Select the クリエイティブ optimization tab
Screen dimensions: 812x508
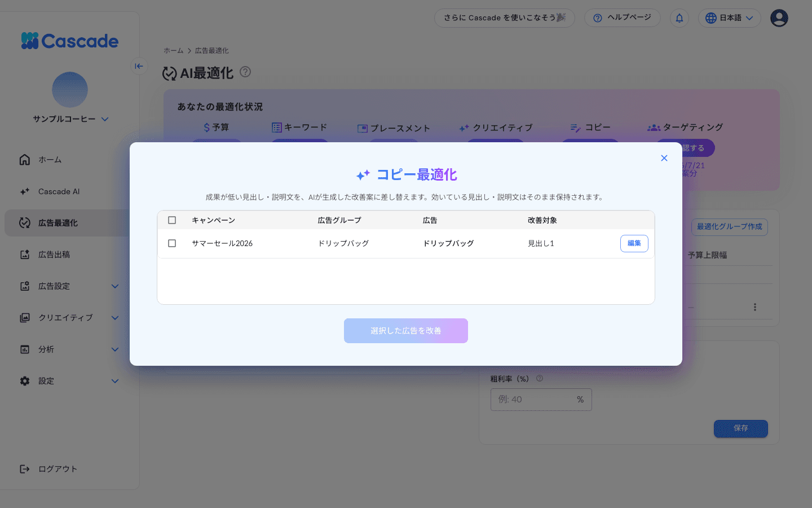coord(496,128)
